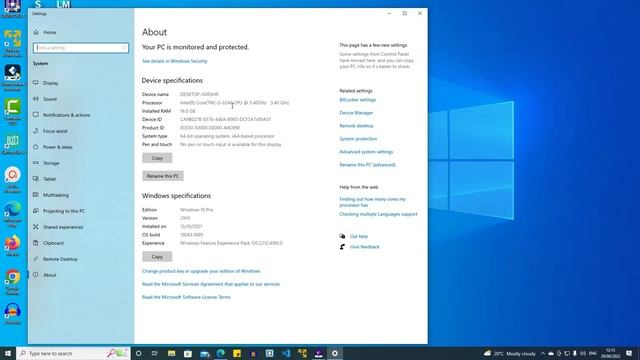Open BitLocker settings link
This screenshot has width=640, height=360.
[x=358, y=100]
